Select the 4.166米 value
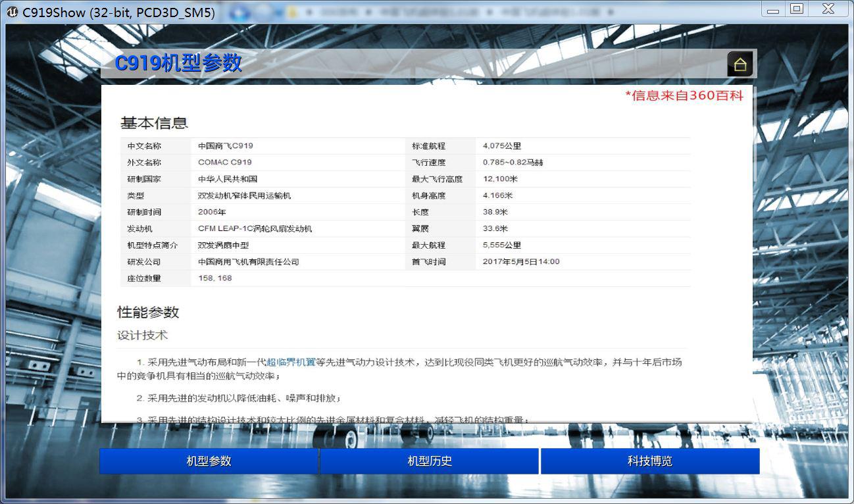Image resolution: width=854 pixels, height=504 pixels. [x=498, y=195]
